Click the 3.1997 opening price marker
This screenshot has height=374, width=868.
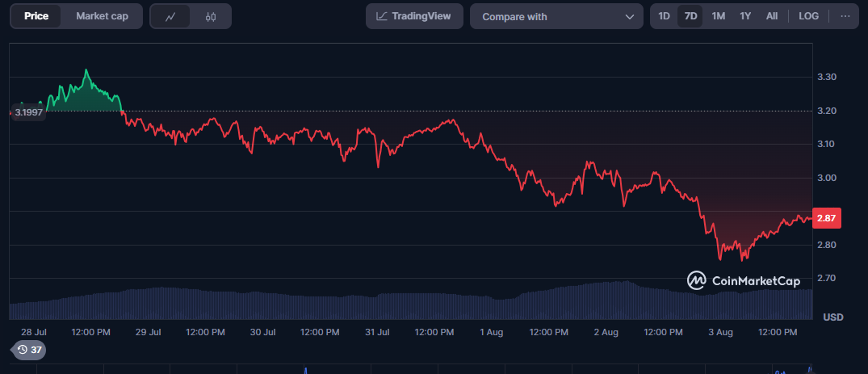pos(27,112)
